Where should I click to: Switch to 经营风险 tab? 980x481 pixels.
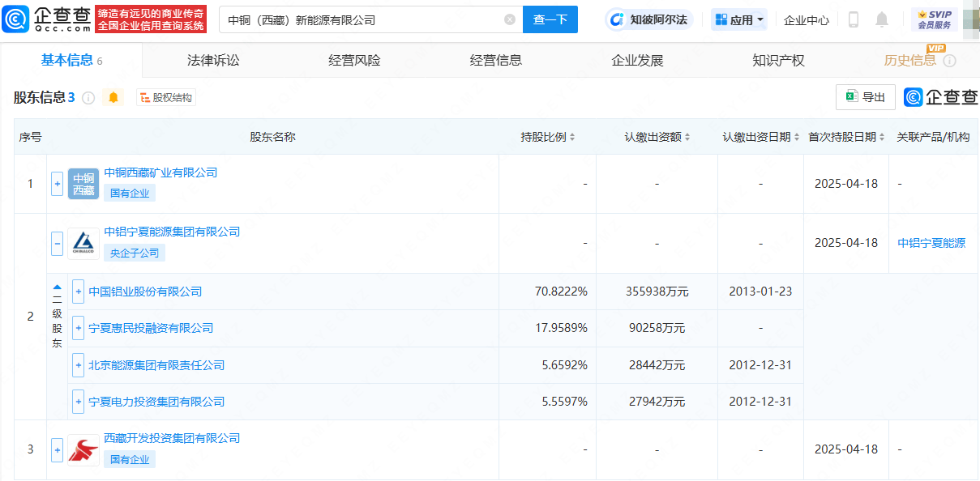354,60
